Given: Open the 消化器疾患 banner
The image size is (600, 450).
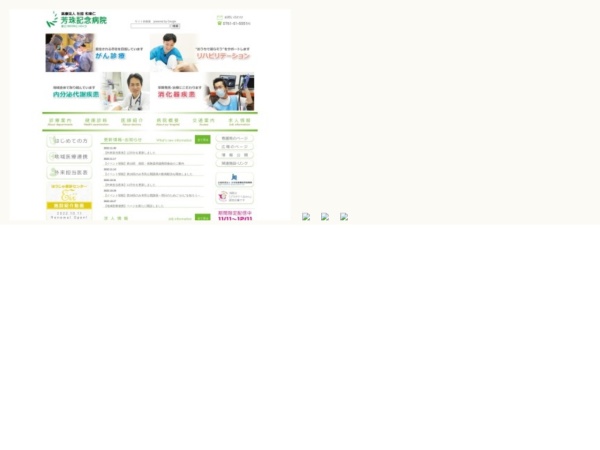Looking at the screenshot, I should pos(202,91).
